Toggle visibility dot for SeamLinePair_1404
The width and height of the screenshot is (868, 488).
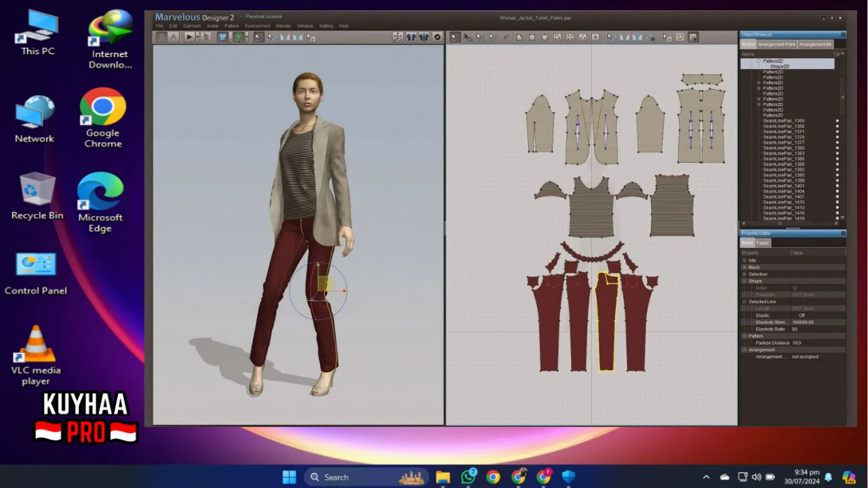point(837,191)
